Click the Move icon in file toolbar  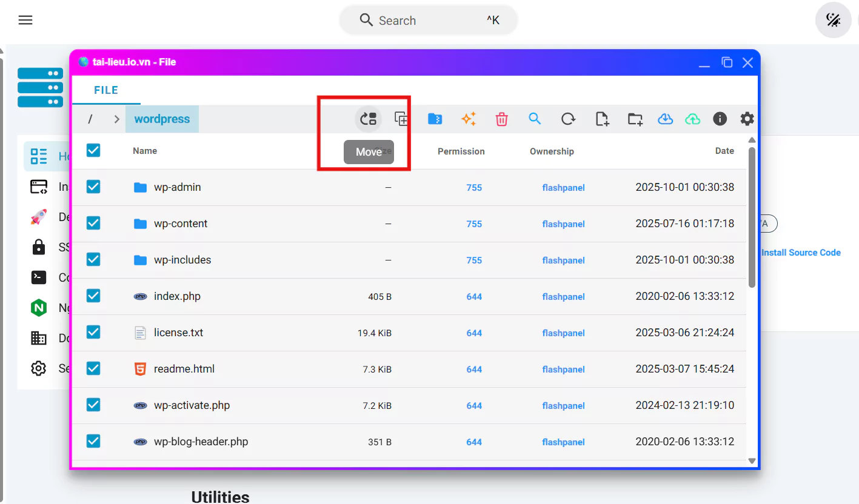click(x=368, y=119)
